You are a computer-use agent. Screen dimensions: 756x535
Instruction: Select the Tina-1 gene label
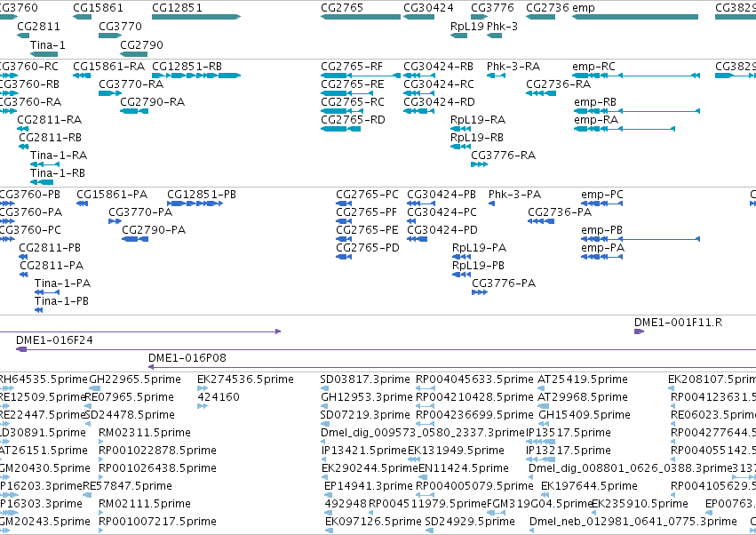(x=48, y=44)
